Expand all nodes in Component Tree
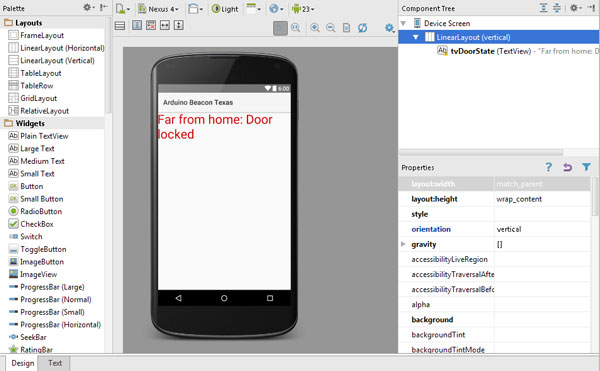 click(x=543, y=8)
